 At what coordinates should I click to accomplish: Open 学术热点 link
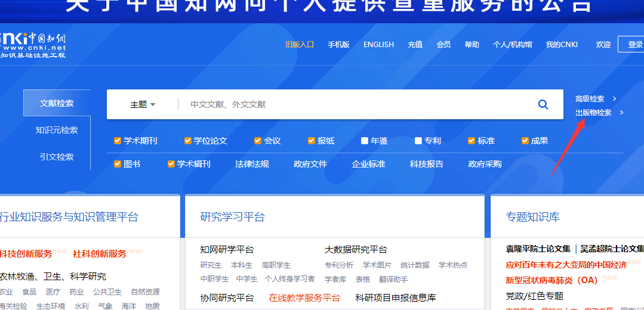coord(453,265)
